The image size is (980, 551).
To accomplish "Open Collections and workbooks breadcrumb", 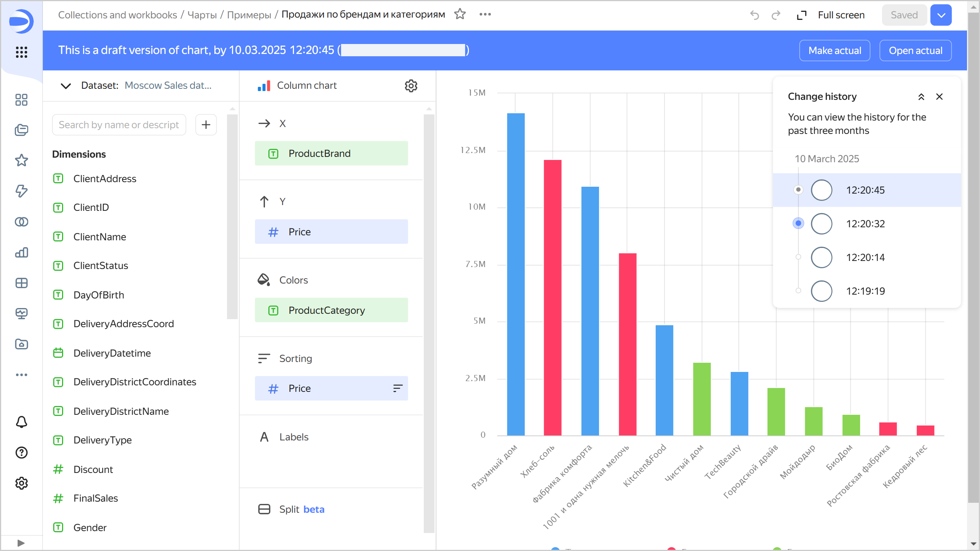I will (118, 15).
